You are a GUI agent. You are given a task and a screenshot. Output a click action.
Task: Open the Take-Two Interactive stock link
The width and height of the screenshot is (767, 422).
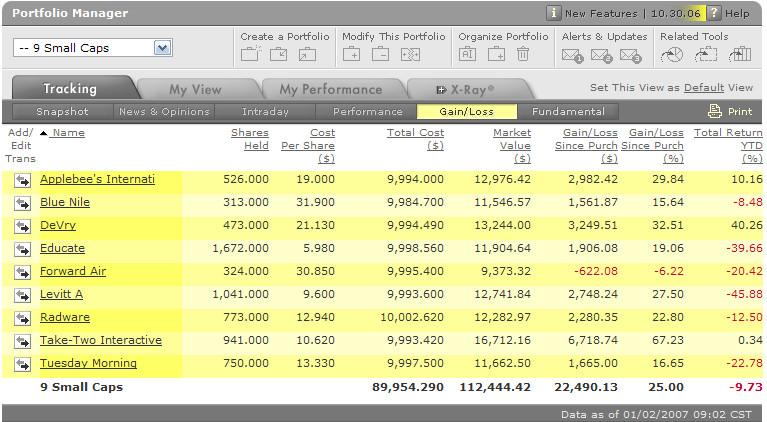100,340
